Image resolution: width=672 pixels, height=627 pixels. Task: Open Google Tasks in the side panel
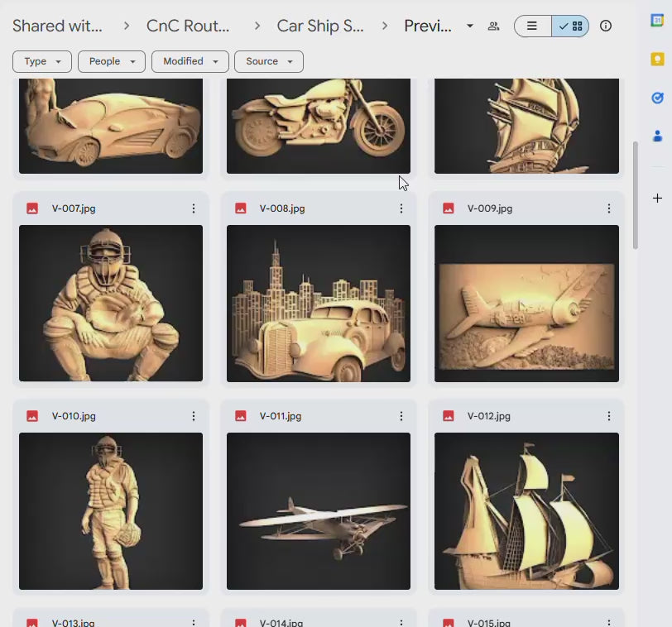[x=658, y=98]
